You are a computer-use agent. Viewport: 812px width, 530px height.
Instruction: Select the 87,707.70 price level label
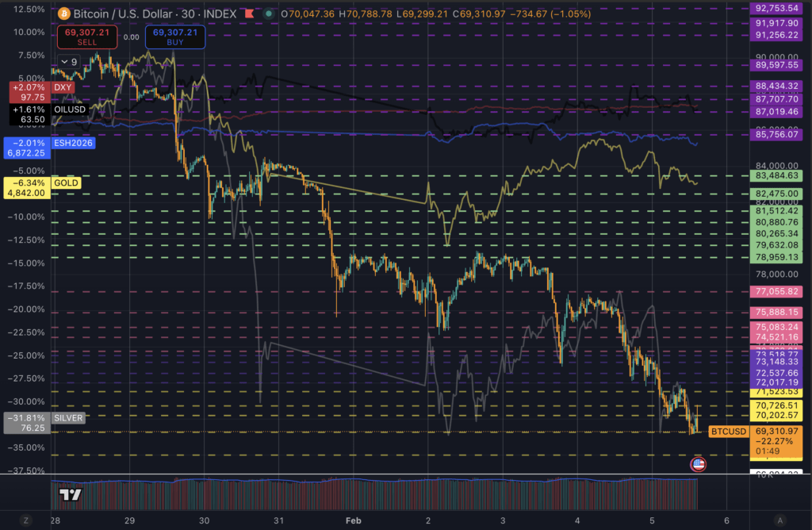776,99
